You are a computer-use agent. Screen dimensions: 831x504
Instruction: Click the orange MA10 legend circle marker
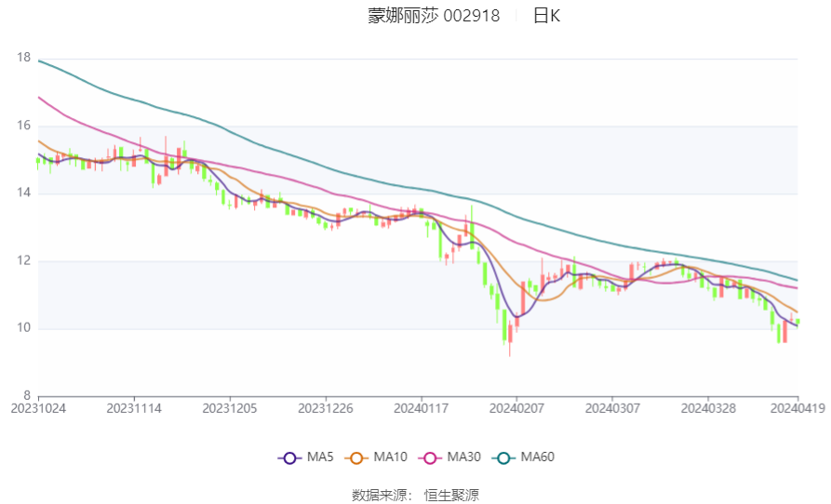pyautogui.click(x=355, y=458)
